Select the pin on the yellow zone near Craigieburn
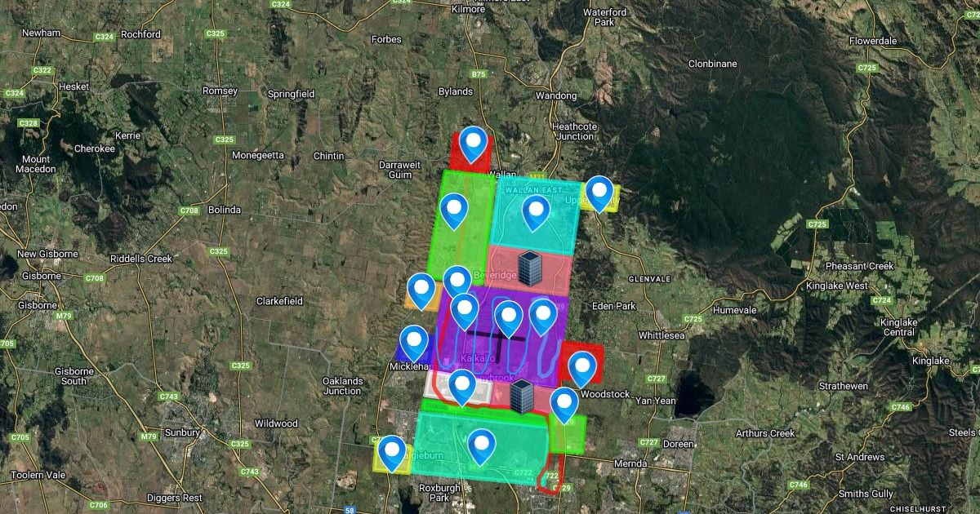The width and height of the screenshot is (980, 514). 392,453
